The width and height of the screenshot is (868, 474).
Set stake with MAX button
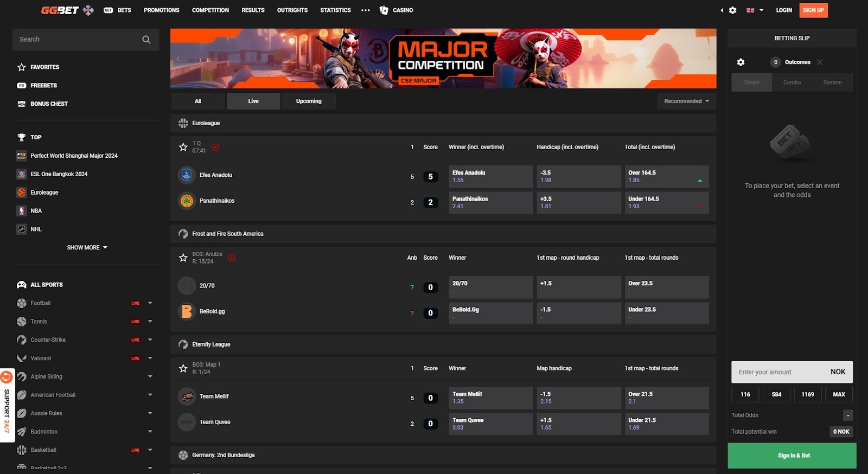click(x=839, y=395)
